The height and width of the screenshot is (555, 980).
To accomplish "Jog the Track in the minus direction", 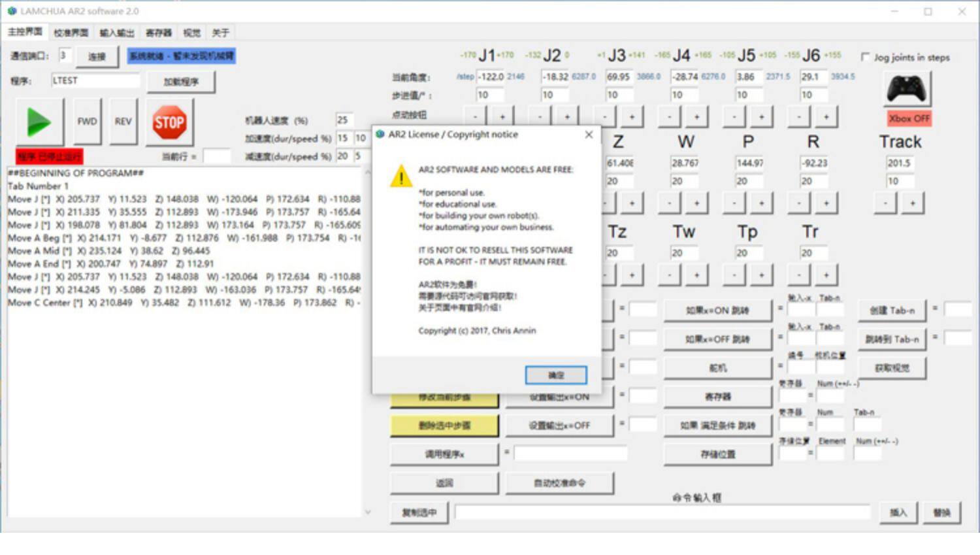I will pos(885,203).
